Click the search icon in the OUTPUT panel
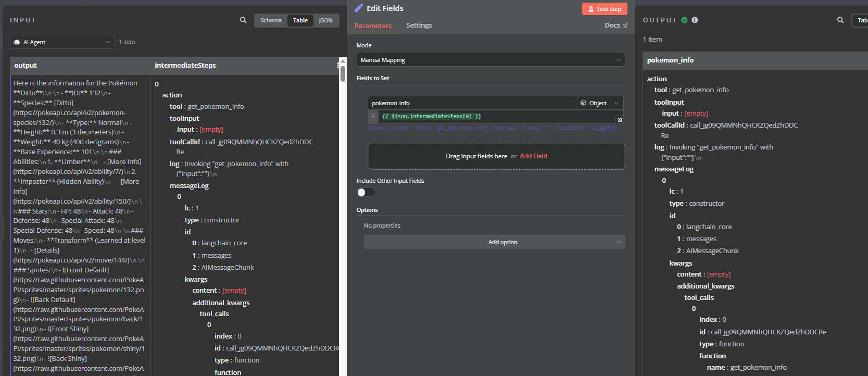Screen dimensions: 868x376 (840, 20)
